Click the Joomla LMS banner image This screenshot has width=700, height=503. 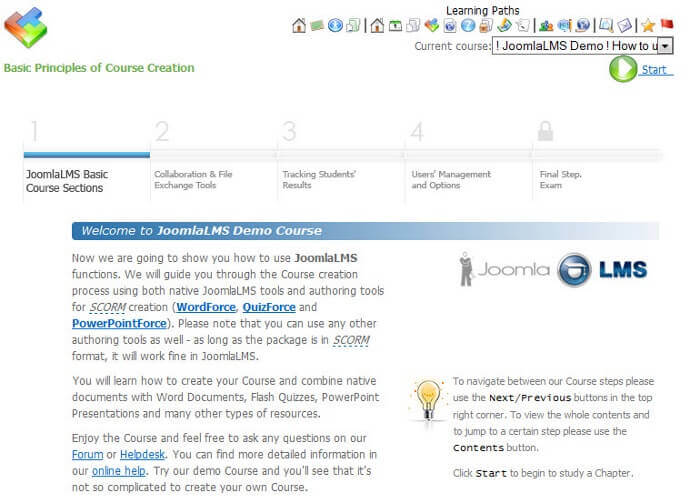pos(554,269)
